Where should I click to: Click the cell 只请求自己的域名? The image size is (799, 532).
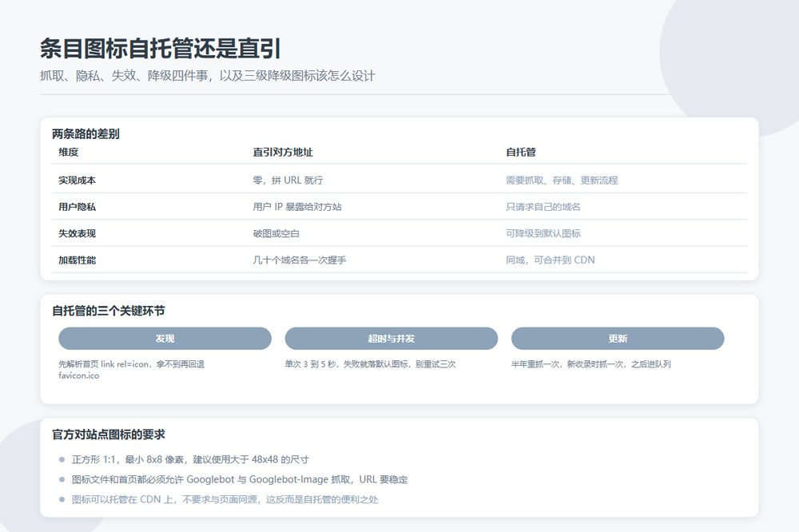[x=543, y=207]
